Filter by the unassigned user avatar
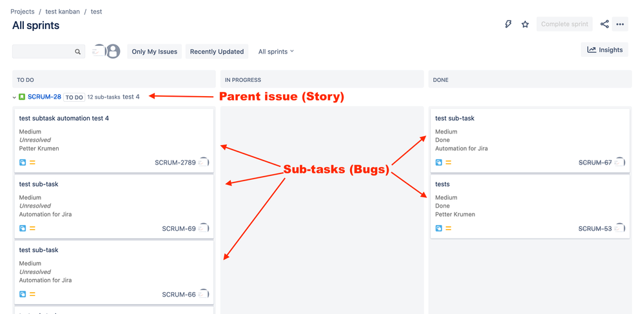The height and width of the screenshot is (314, 644). click(x=113, y=52)
